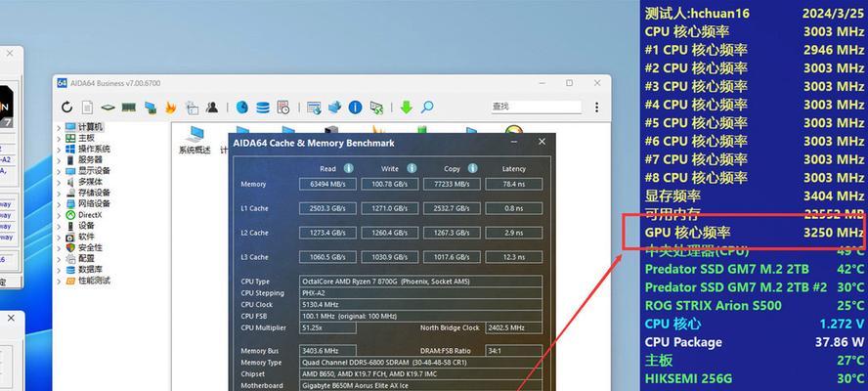Click the L2 Cache Write value 1260.4 GB/s
This screenshot has width=868, height=391.
point(390,234)
